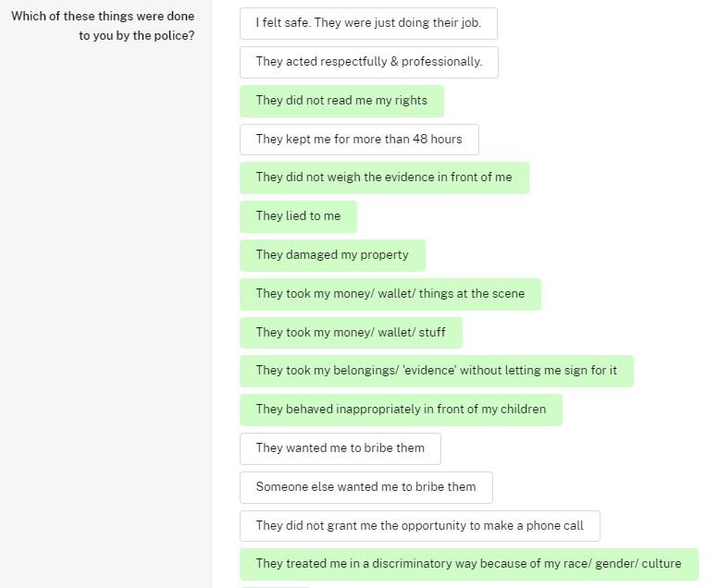Deselect 'treated me in a discriminatory way' option
Image resolution: width=718 pixels, height=588 pixels.
(x=469, y=564)
